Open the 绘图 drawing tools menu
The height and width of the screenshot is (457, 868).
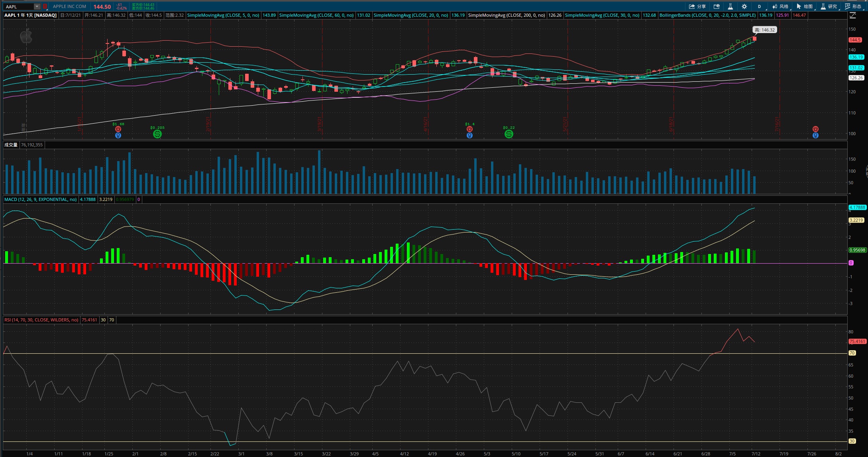(805, 6)
